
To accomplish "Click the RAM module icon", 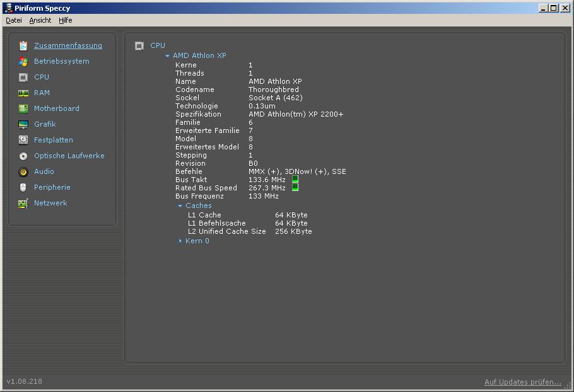I will tap(23, 93).
